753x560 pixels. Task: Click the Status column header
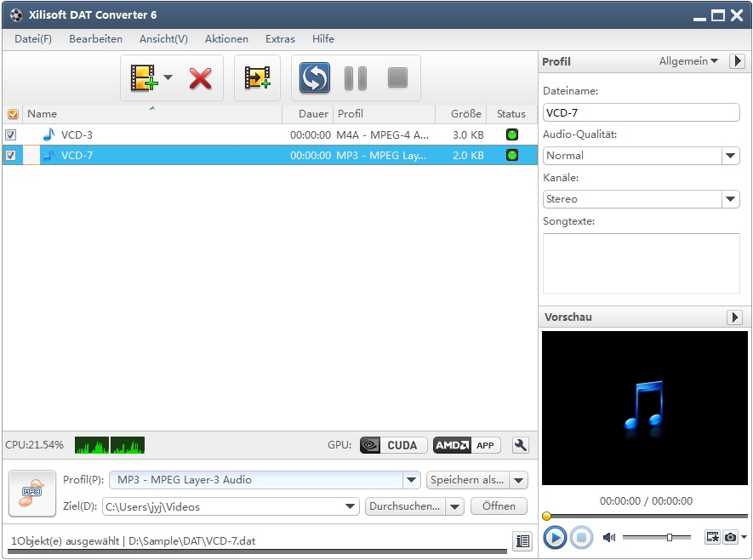(511, 114)
